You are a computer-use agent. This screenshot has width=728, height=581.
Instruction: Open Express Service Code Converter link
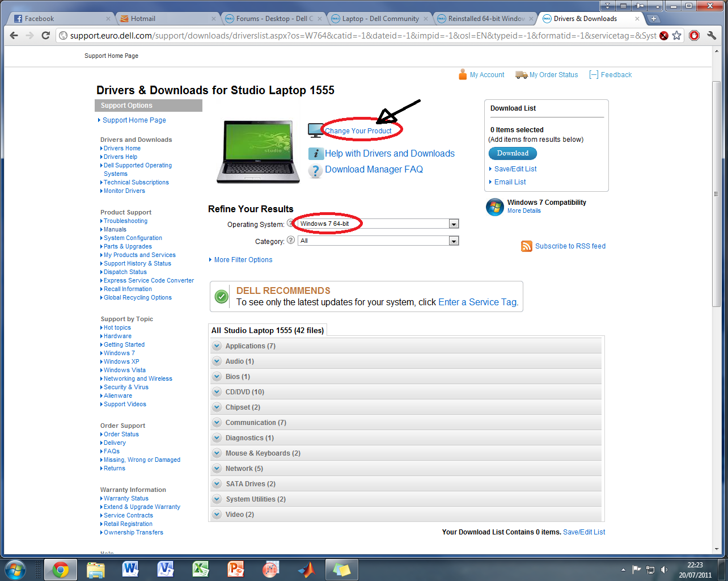click(x=149, y=281)
